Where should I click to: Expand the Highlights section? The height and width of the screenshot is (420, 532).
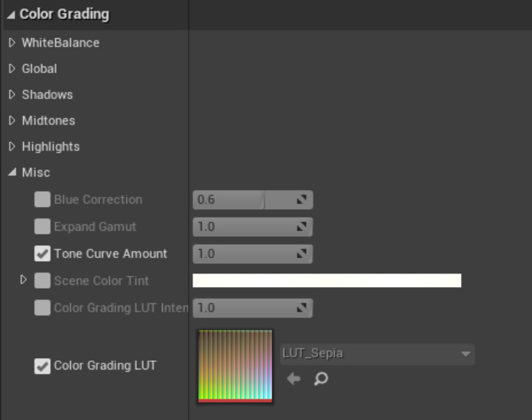tap(12, 147)
